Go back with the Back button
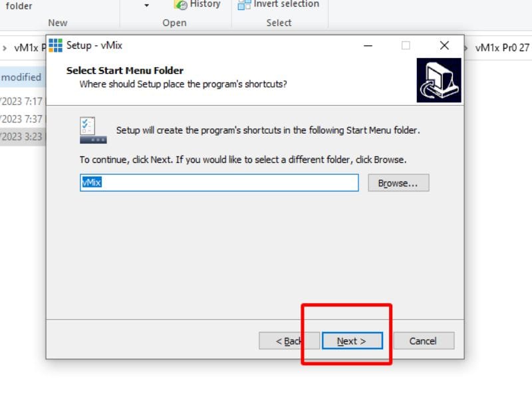The image size is (532, 399). pyautogui.click(x=289, y=340)
